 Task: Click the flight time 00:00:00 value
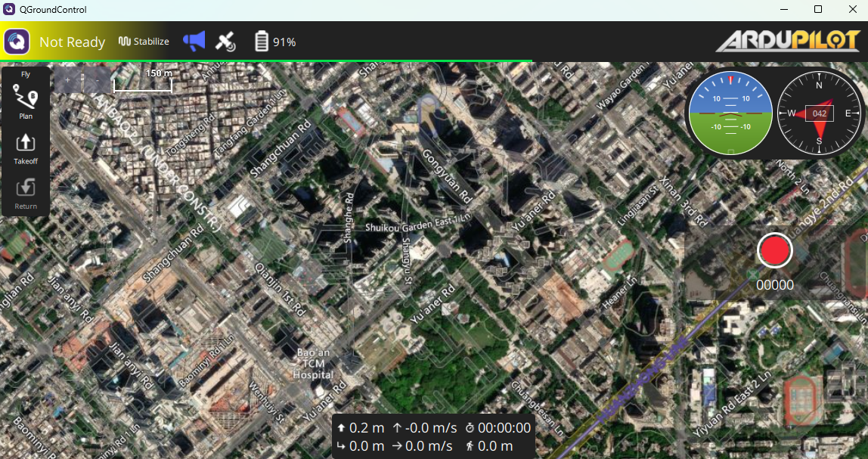tap(498, 428)
